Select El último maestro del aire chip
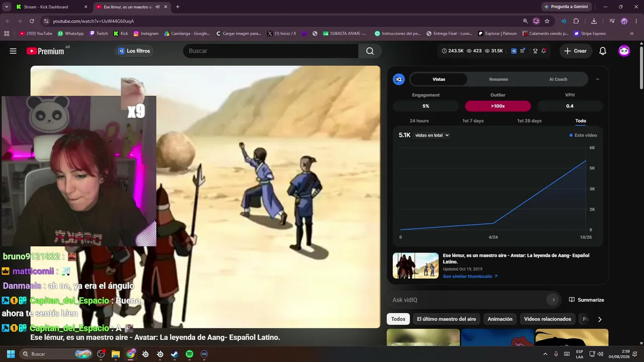The width and height of the screenshot is (644, 362). tap(446, 319)
